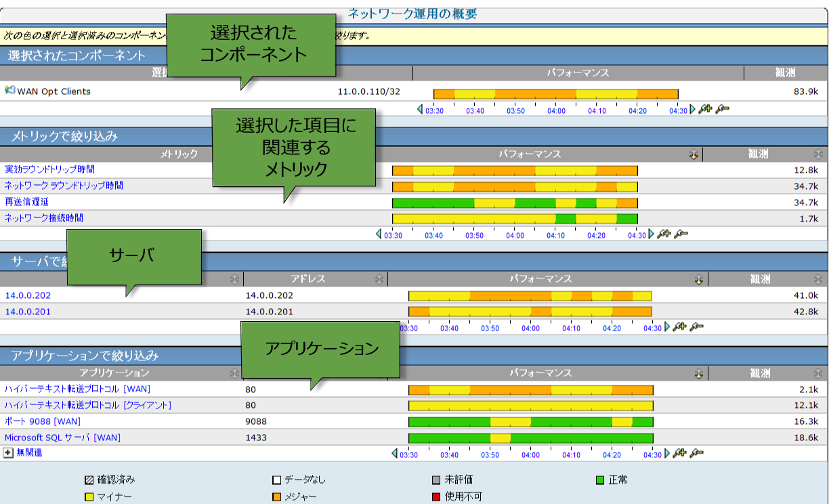Zoom out the metrics timeline
Image resolution: width=829 pixels, height=504 pixels.
click(681, 234)
